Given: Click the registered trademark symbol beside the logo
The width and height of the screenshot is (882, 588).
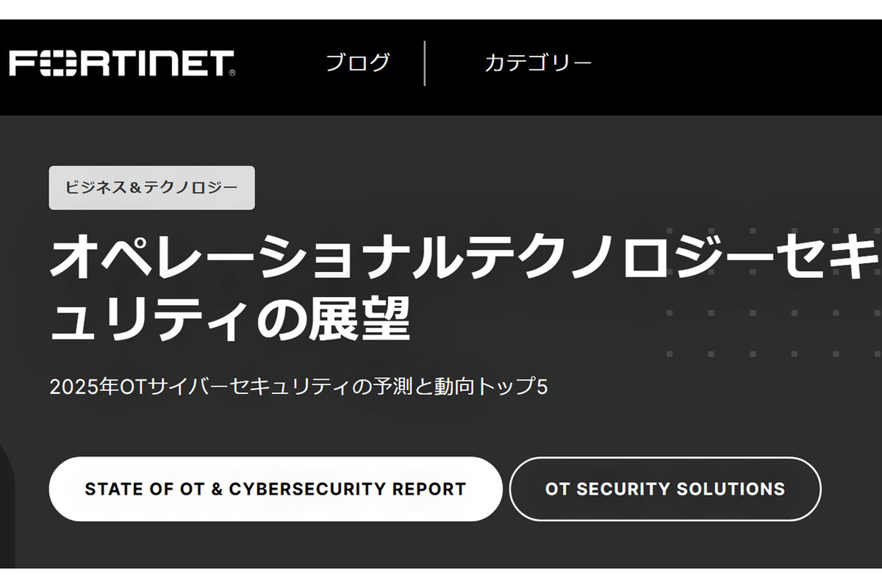Looking at the screenshot, I should 232,73.
